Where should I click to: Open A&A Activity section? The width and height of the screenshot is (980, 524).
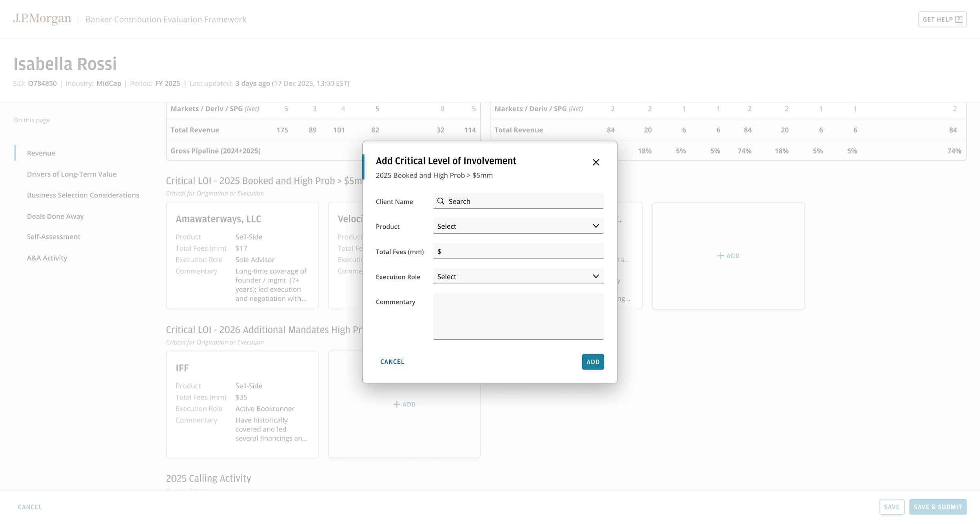tap(47, 258)
